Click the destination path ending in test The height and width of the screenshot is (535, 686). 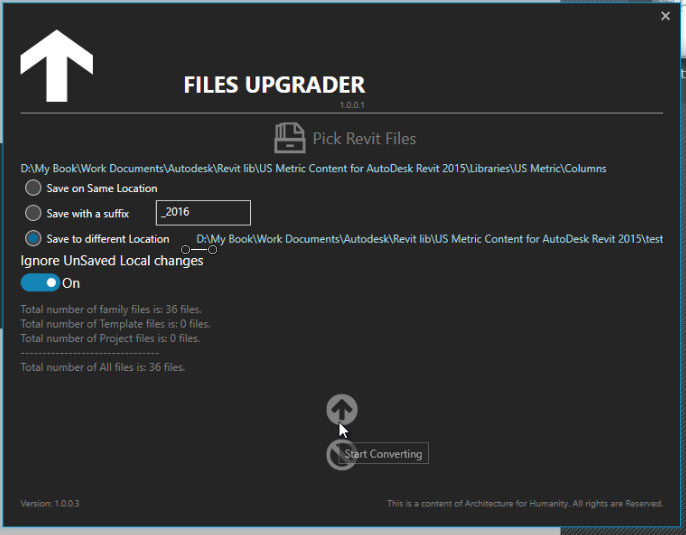coord(430,239)
